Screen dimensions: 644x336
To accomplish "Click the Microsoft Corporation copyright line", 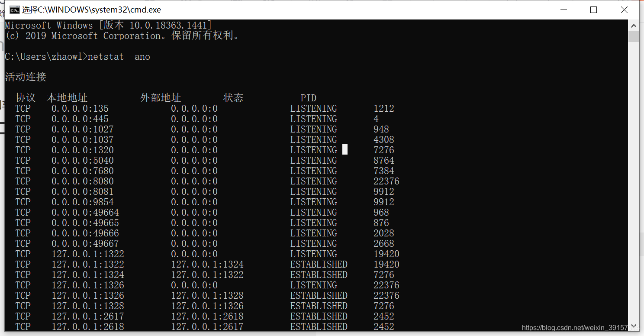I will point(122,36).
